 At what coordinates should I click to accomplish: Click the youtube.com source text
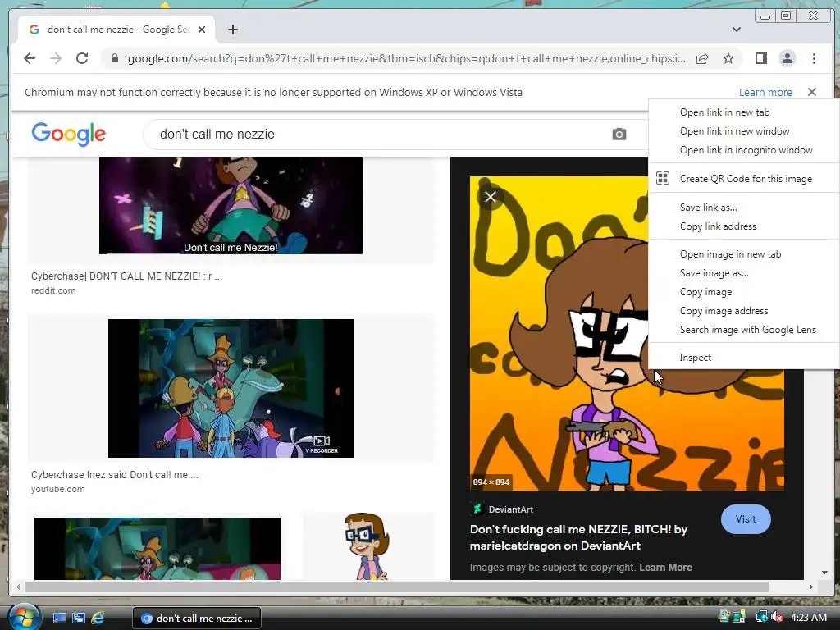click(58, 489)
